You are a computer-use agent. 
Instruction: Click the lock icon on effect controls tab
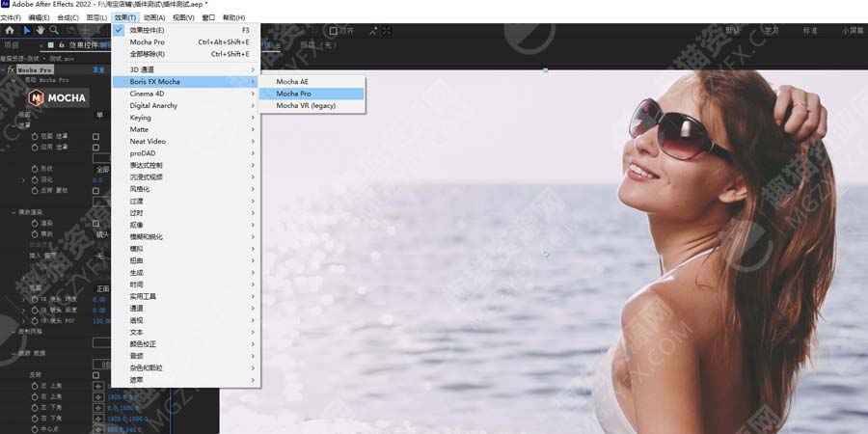(61, 45)
